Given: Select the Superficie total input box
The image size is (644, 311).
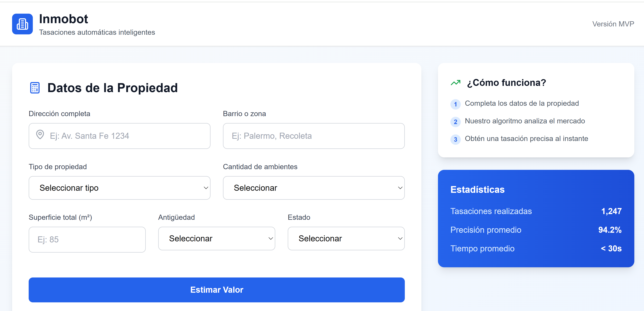Looking at the screenshot, I should point(87,239).
